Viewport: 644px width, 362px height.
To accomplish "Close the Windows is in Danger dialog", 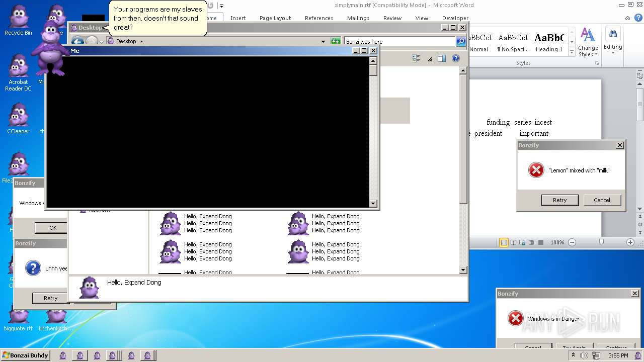I will 635,294.
